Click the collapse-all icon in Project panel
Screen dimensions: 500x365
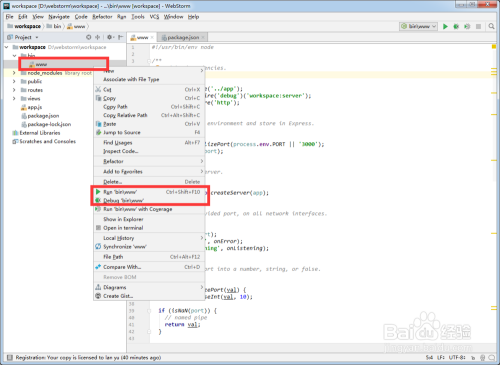click(98, 37)
